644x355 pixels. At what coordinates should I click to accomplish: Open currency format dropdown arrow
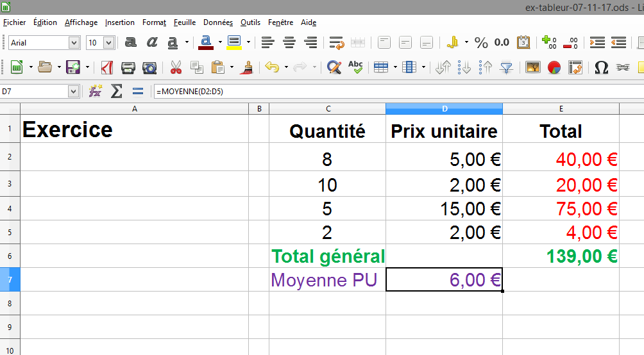point(466,42)
